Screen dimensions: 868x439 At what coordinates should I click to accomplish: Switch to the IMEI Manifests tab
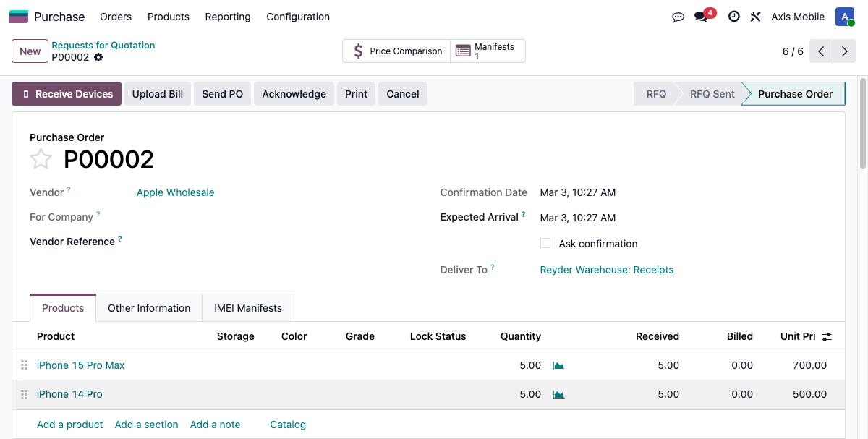(248, 308)
